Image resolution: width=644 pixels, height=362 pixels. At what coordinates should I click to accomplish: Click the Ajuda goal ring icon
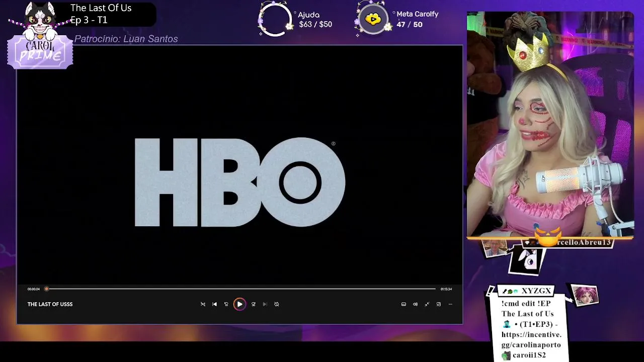(275, 20)
